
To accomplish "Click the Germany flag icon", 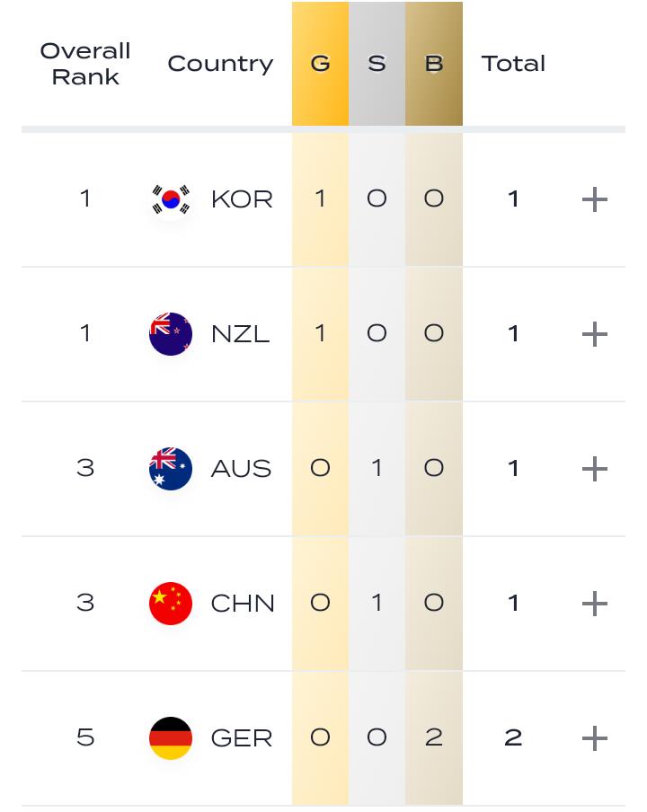I will (x=171, y=738).
